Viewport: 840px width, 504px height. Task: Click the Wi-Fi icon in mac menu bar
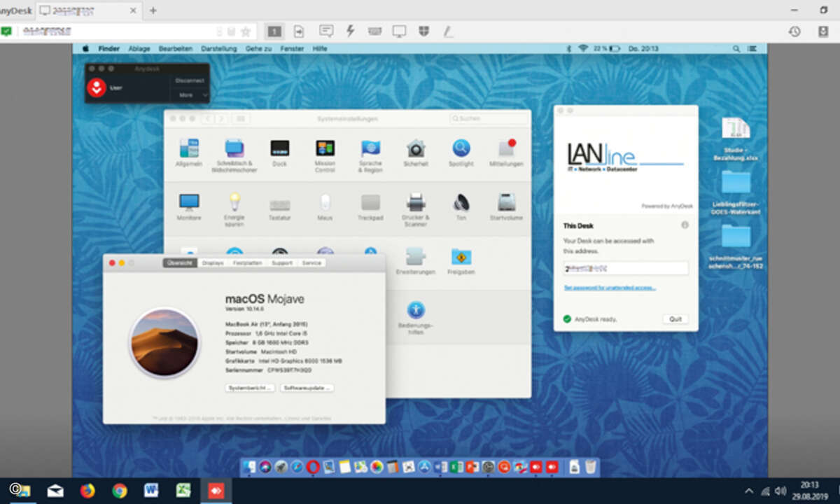click(583, 49)
